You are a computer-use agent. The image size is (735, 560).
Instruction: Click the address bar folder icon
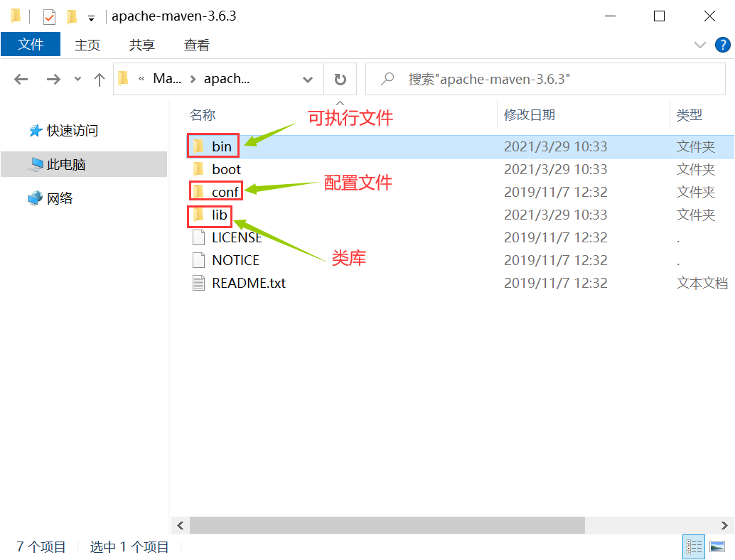point(123,78)
